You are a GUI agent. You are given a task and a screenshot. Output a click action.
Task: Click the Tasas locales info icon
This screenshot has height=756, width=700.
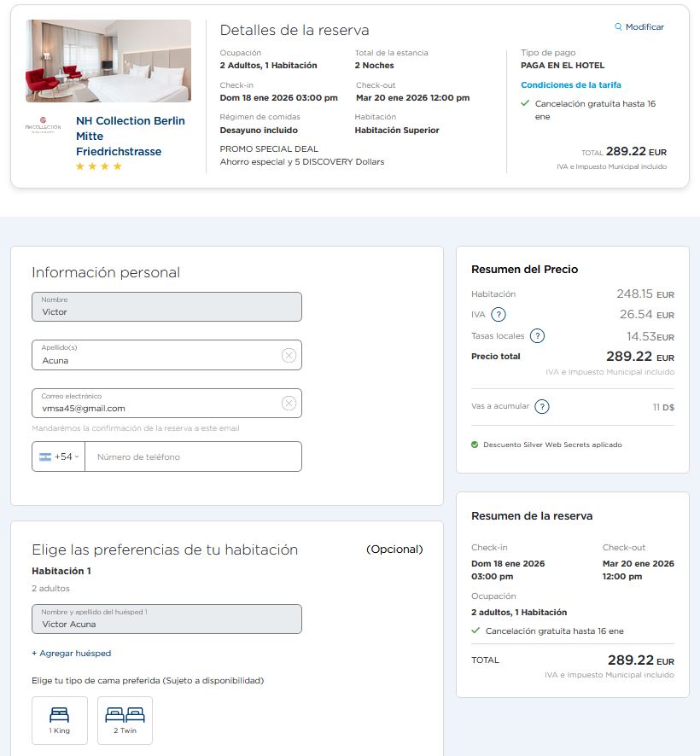(538, 335)
